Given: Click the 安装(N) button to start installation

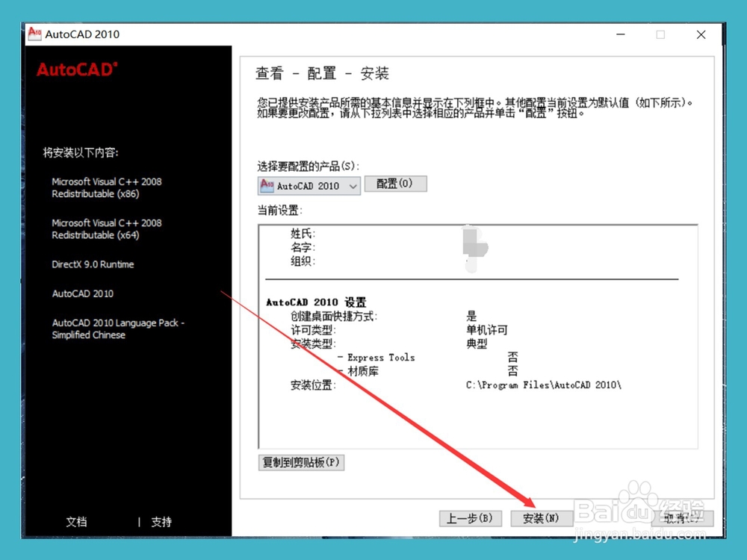Looking at the screenshot, I should (542, 518).
